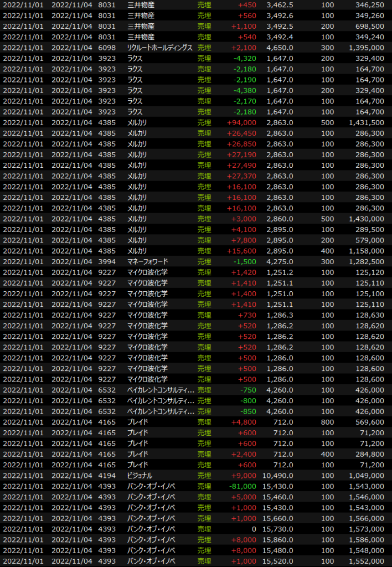Screen dimensions: 392x567
Task: Click the 698,500 amount for 三井物産
Action: 368,27
